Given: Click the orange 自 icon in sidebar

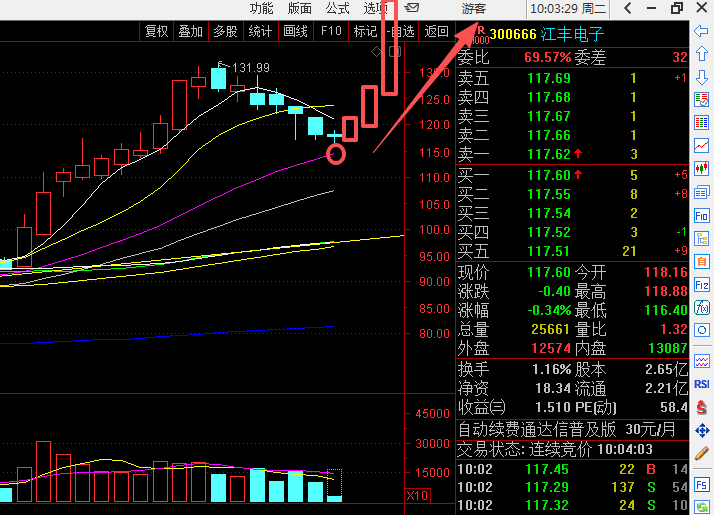Looking at the screenshot, I should (701, 261).
